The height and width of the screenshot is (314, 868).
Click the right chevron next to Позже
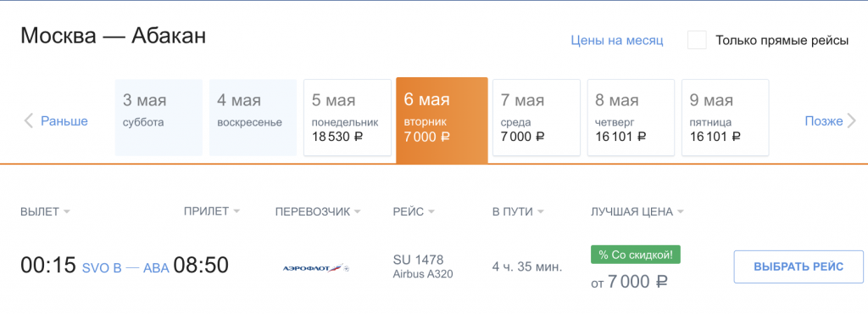[x=852, y=121]
